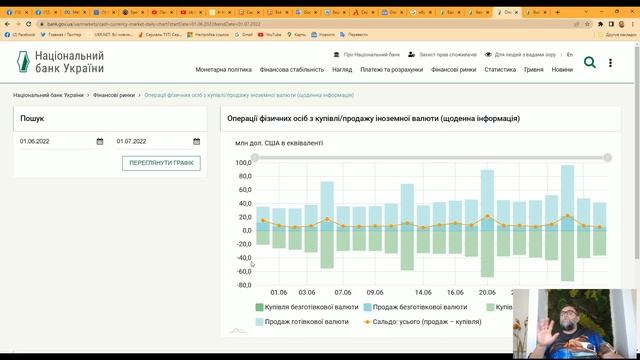Screen dimensions: 640x360
Task: Open the Перевести translate bookmark
Action: [x=354, y=35]
